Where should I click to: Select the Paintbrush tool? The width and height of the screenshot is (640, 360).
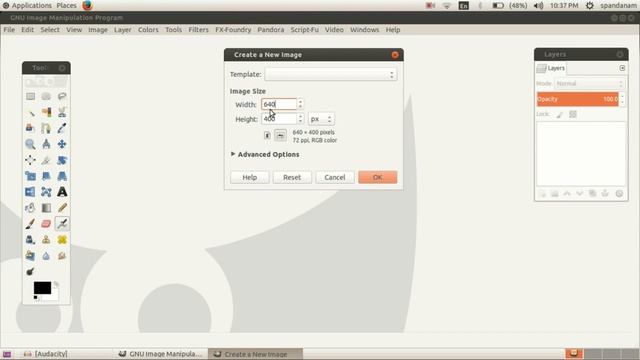30,224
